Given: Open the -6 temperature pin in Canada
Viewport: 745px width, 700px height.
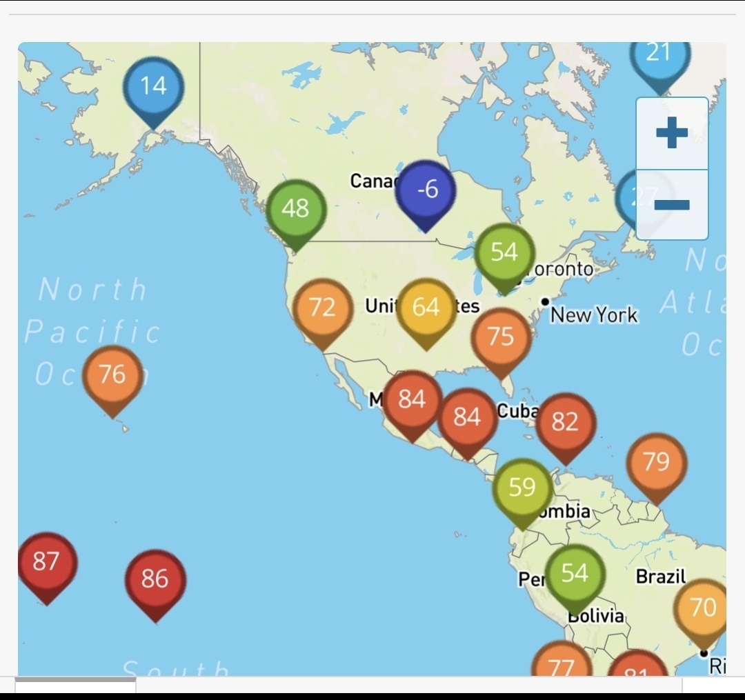Looking at the screenshot, I should 426,190.
